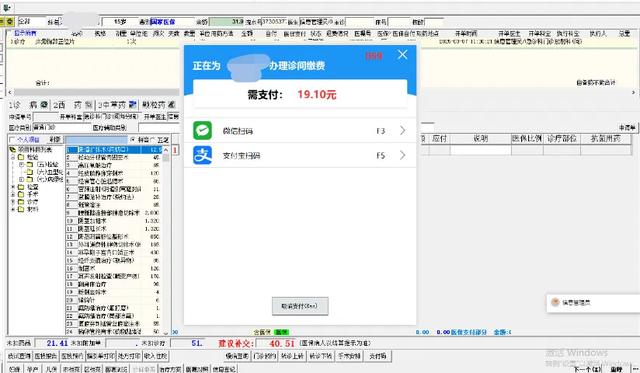The height and width of the screenshot is (373, 640).
Task: Click the 收入住院 button
Action: [155, 356]
